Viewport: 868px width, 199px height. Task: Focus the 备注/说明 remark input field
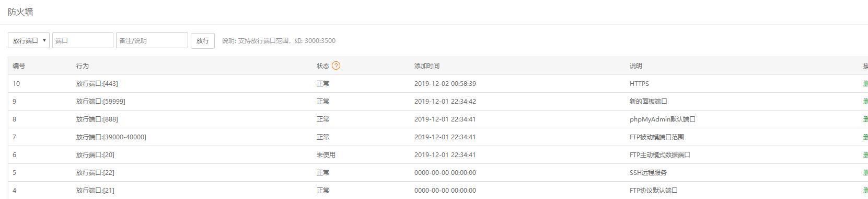coord(152,40)
